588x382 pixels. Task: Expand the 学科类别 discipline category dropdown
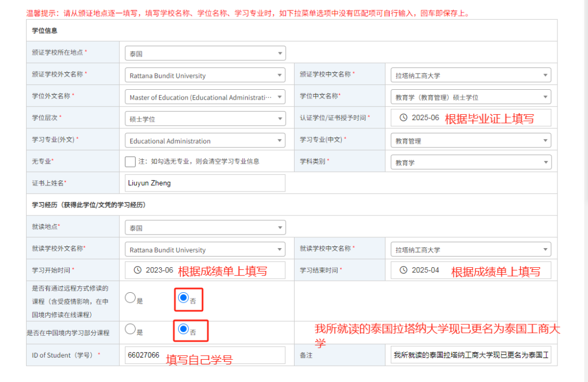[x=470, y=162]
